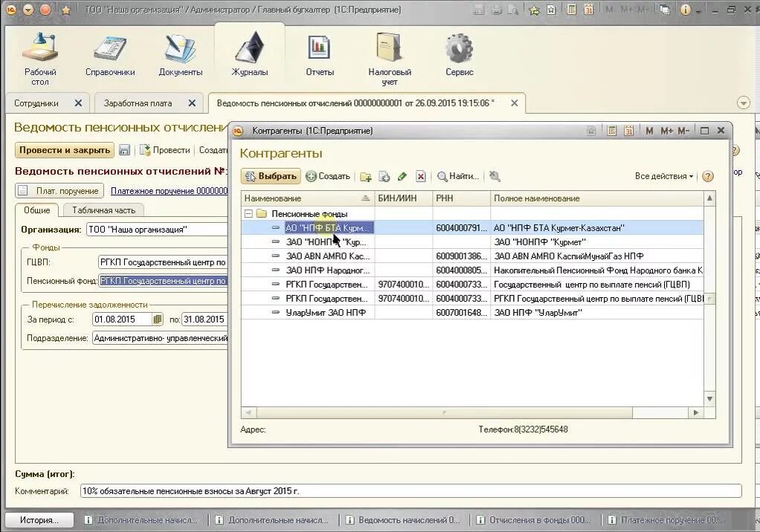Open calculator icon in main title bar
This screenshot has height=532, width=760.
(572, 10)
